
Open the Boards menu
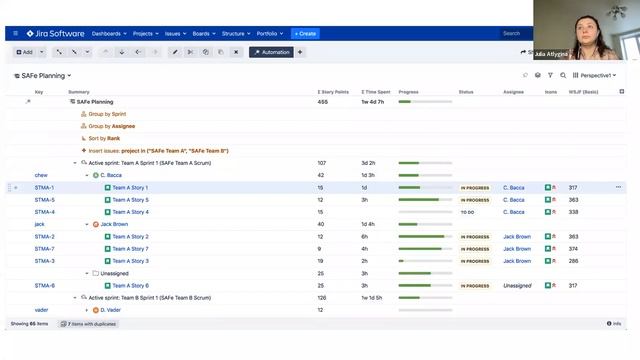pyautogui.click(x=204, y=33)
